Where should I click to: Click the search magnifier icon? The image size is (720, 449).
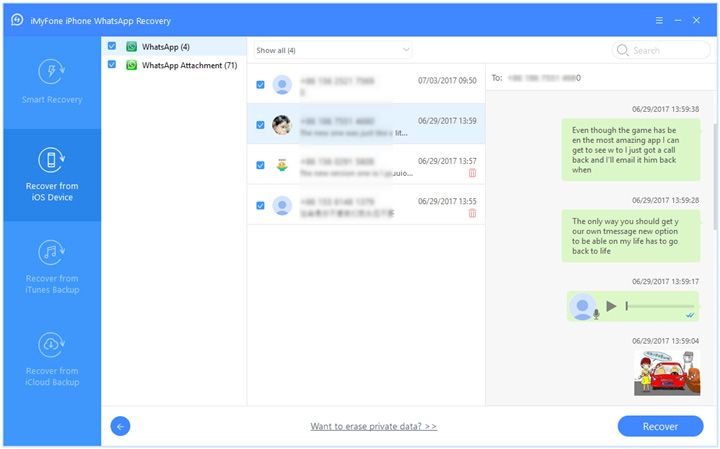623,50
